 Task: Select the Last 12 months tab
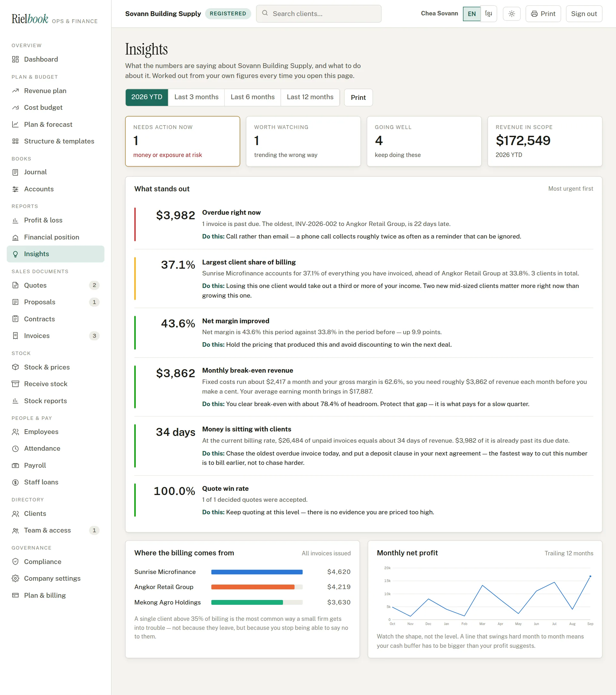click(x=310, y=97)
